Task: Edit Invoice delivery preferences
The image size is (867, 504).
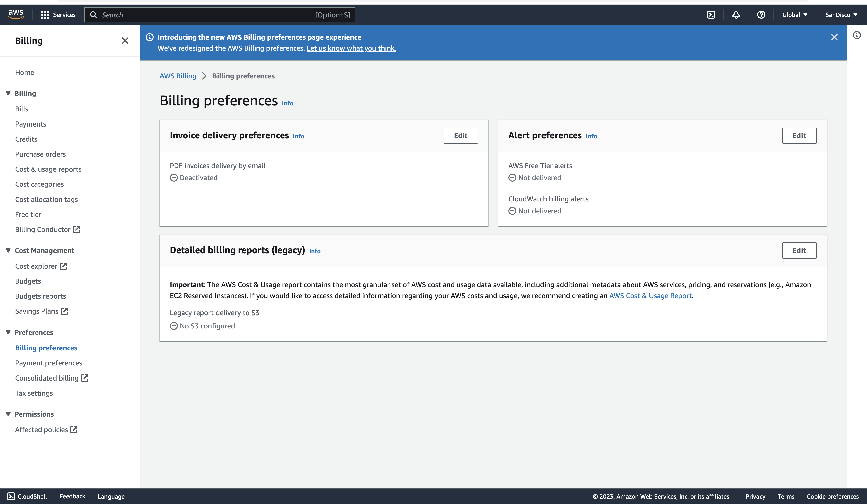Action: [460, 136]
